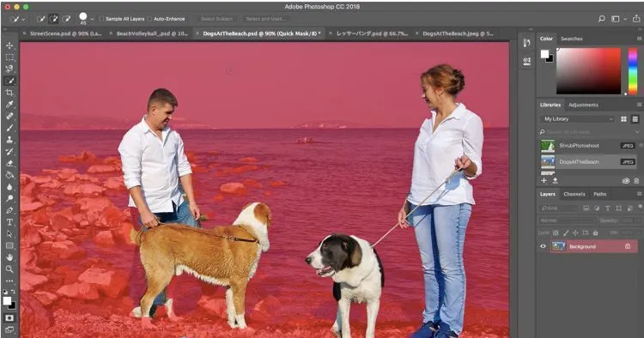Switch to StreetScene.psd document tab
Screen dimensions: 644x338
[x=65, y=33]
